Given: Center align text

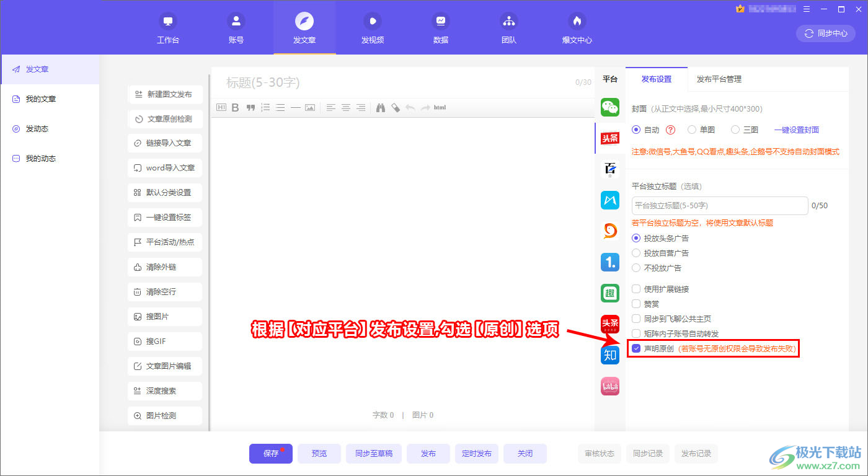Looking at the screenshot, I should [346, 107].
